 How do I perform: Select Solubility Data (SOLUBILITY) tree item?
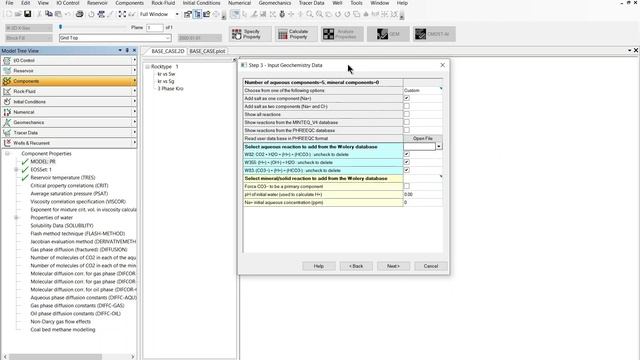pos(62,226)
